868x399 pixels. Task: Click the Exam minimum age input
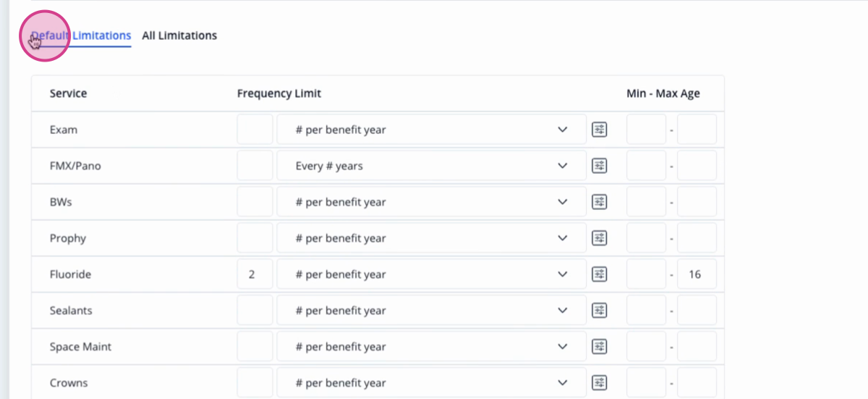pos(646,130)
